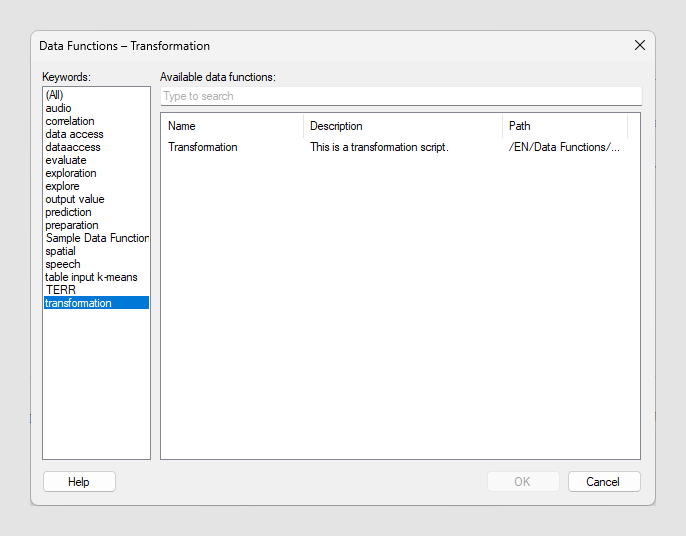Select the preparation keyword
Viewport: 686px width, 536px height.
tap(72, 225)
